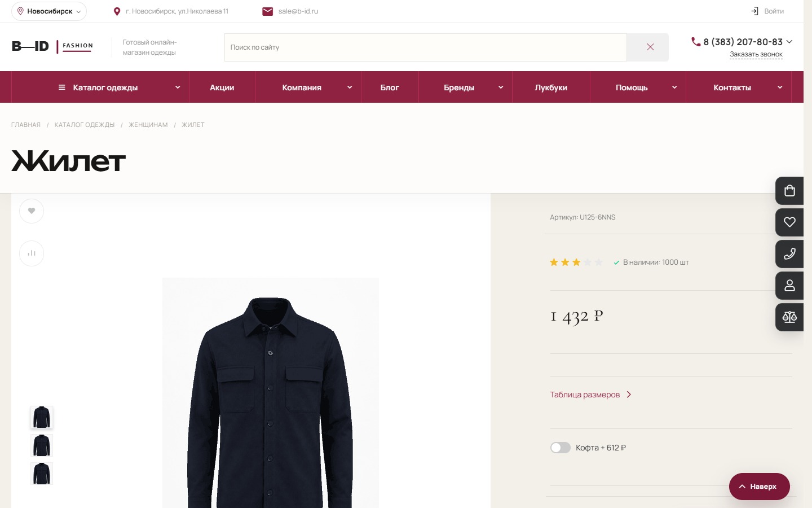Image resolution: width=812 pixels, height=508 pixels.
Task: Click the email envelope icon
Action: (x=268, y=11)
